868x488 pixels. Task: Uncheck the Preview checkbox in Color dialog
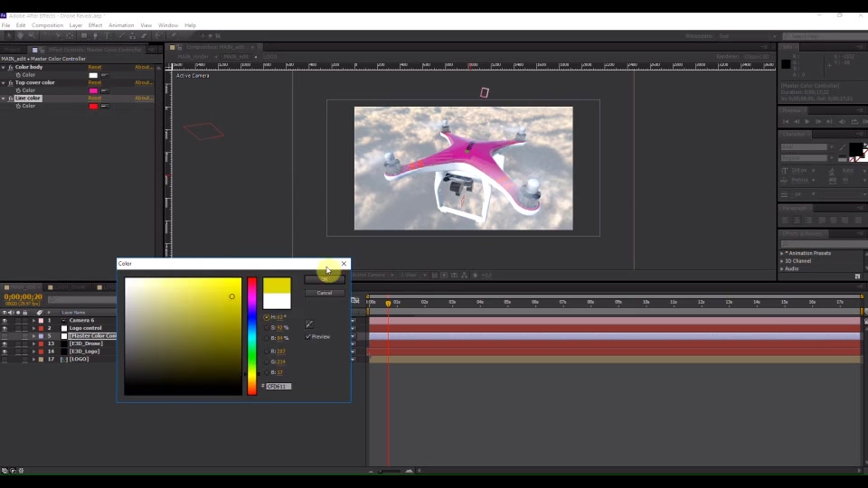pos(308,336)
